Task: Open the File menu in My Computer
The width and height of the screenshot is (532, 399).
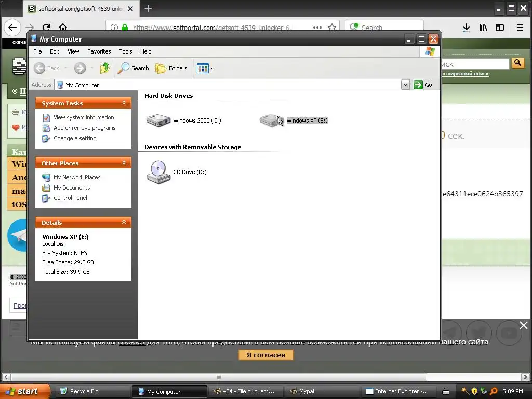Action: pos(37,51)
